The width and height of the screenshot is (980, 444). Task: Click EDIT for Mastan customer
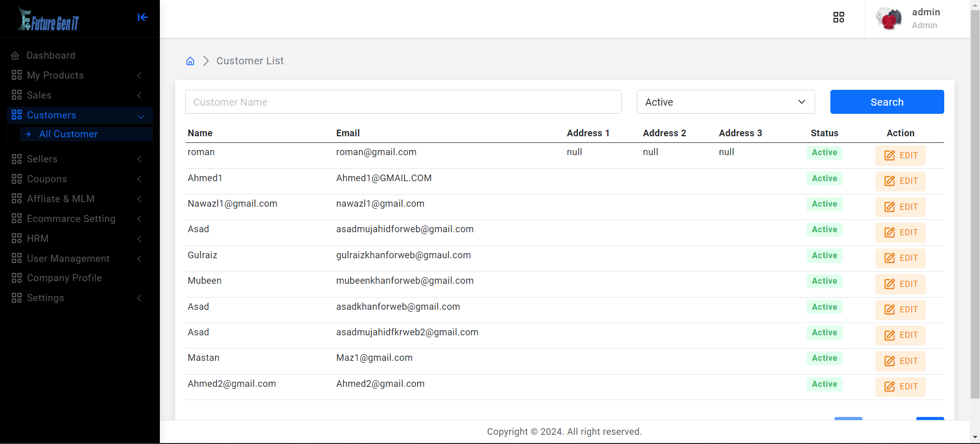tap(900, 361)
